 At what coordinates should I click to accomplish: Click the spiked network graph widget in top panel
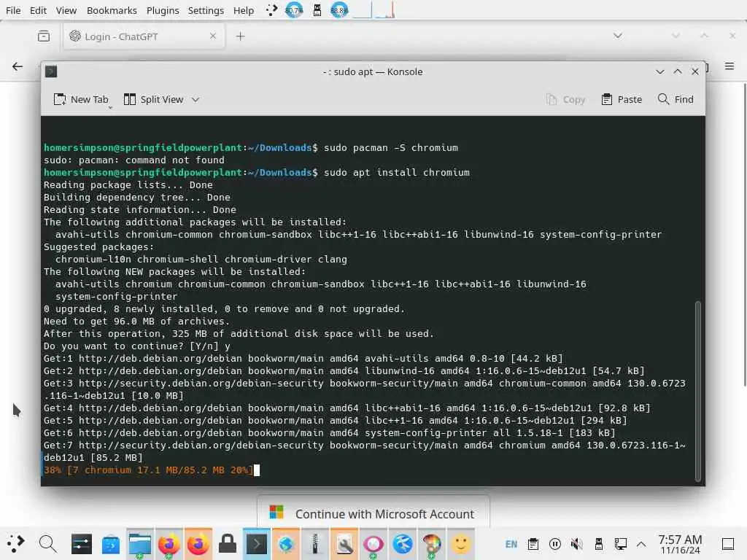tap(385, 10)
